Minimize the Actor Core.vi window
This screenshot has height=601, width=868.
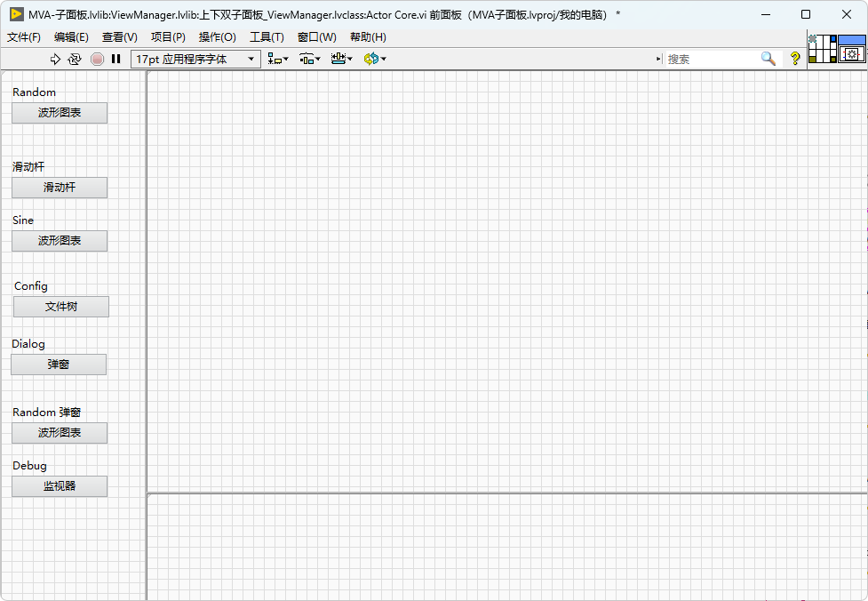766,14
